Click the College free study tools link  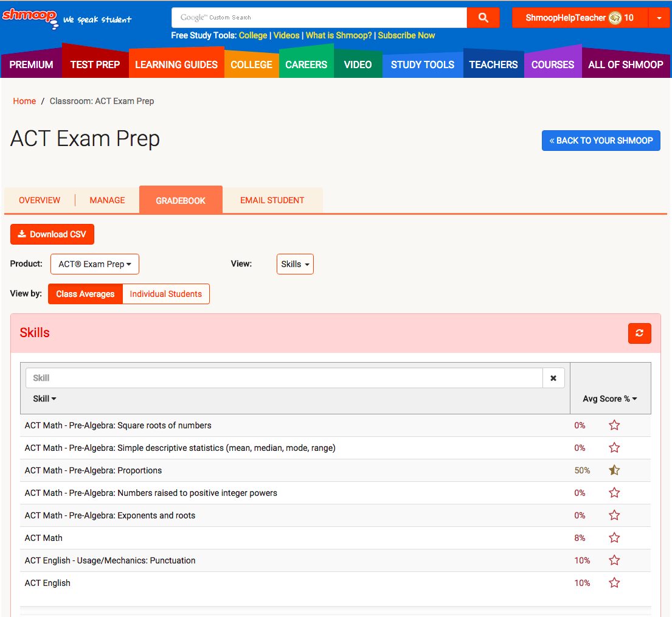253,35
